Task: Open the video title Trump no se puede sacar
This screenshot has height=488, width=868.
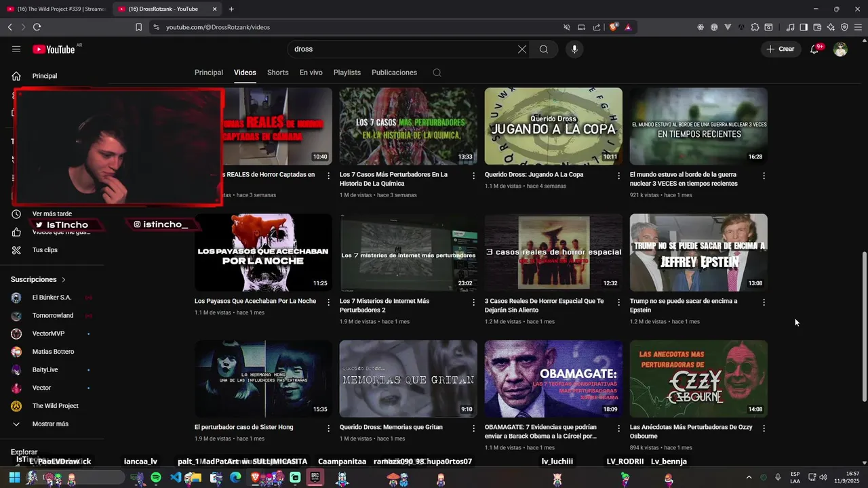Action: (x=684, y=306)
